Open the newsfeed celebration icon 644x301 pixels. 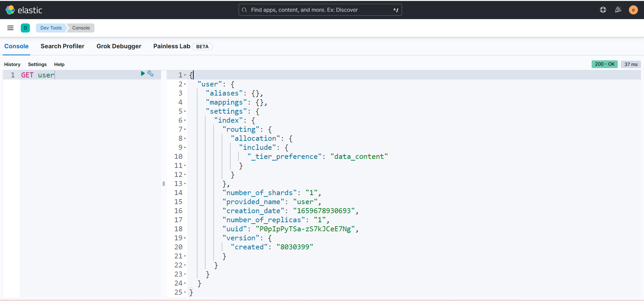pyautogui.click(x=618, y=10)
